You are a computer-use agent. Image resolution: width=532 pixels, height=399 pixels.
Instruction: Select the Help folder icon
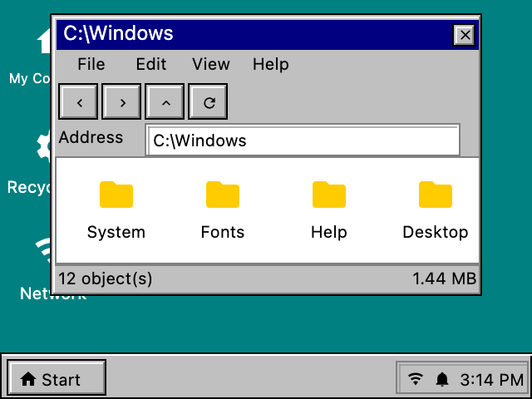329,195
